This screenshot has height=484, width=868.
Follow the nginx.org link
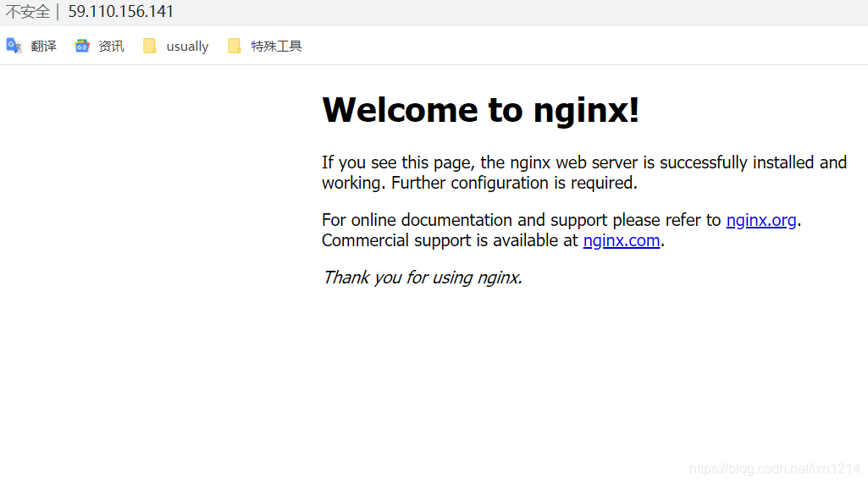point(761,220)
